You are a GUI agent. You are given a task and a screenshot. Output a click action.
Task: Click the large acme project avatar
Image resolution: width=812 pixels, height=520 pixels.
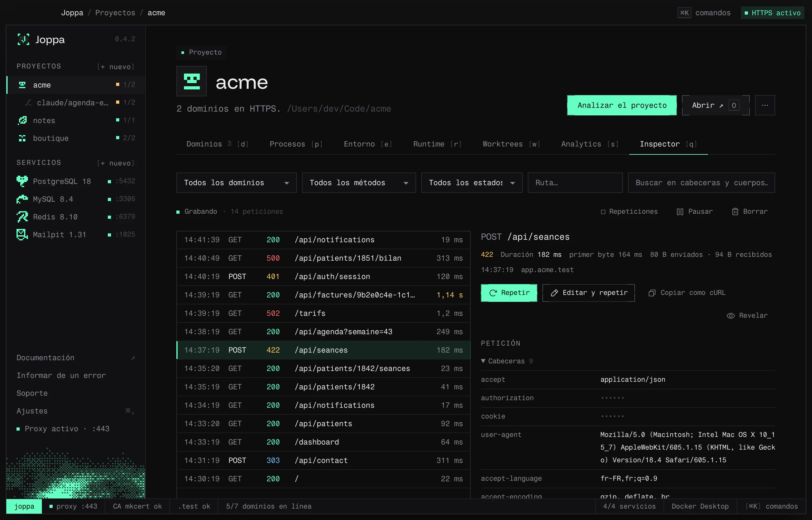pos(192,81)
